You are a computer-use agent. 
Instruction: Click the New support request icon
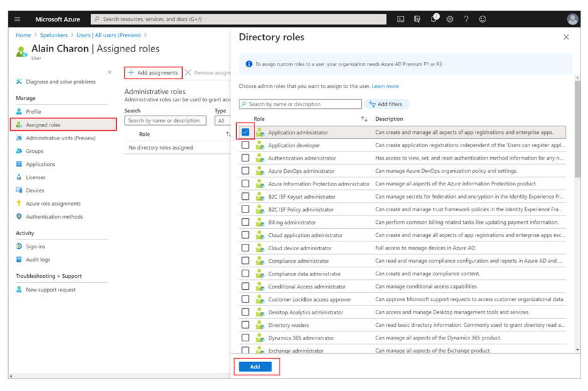pyautogui.click(x=19, y=290)
